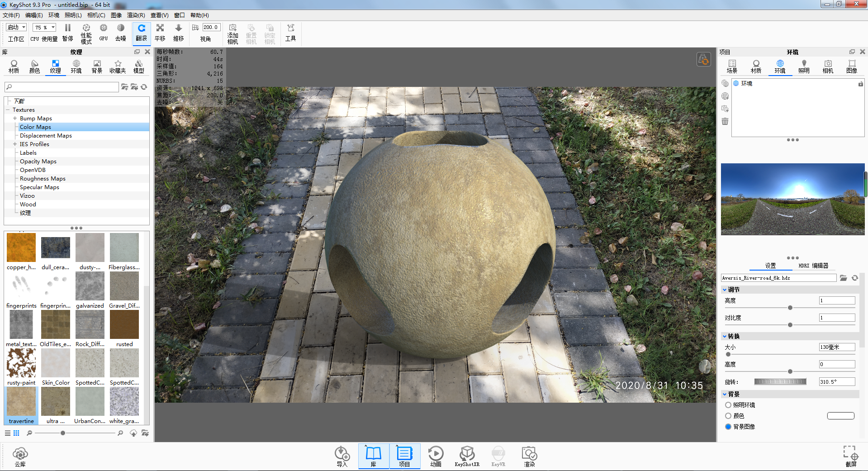
Task: Click the 添加相机 add camera icon
Action: coord(233,34)
